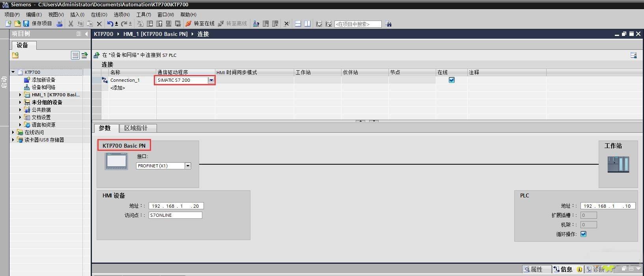Image resolution: width=644 pixels, height=276 pixels.
Task: Click the search-in-project icon after the search box
Action: (388, 24)
